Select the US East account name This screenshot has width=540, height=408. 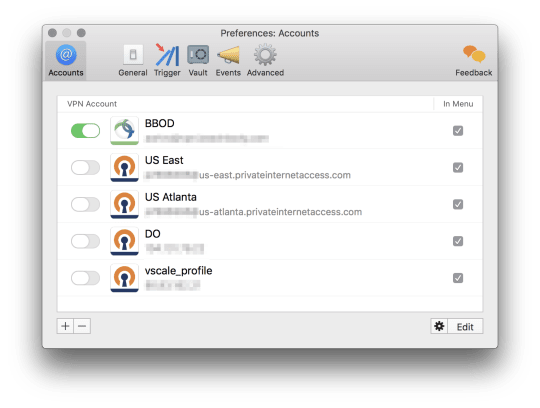(x=164, y=160)
